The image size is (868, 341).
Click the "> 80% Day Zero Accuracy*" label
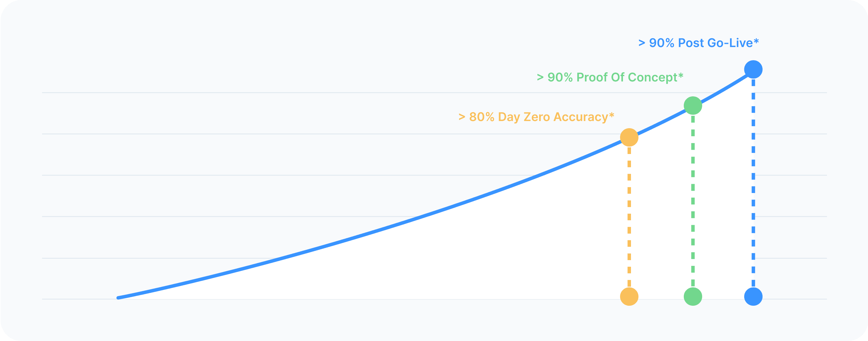click(536, 117)
